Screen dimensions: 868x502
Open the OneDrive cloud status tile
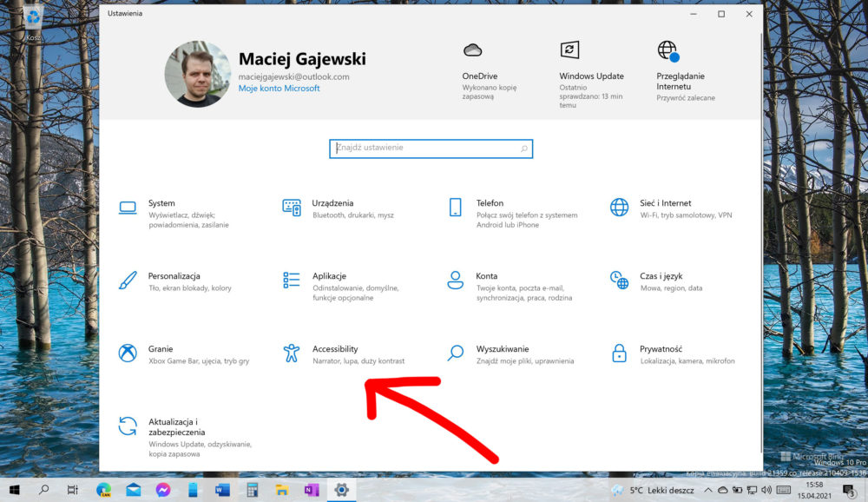490,73
